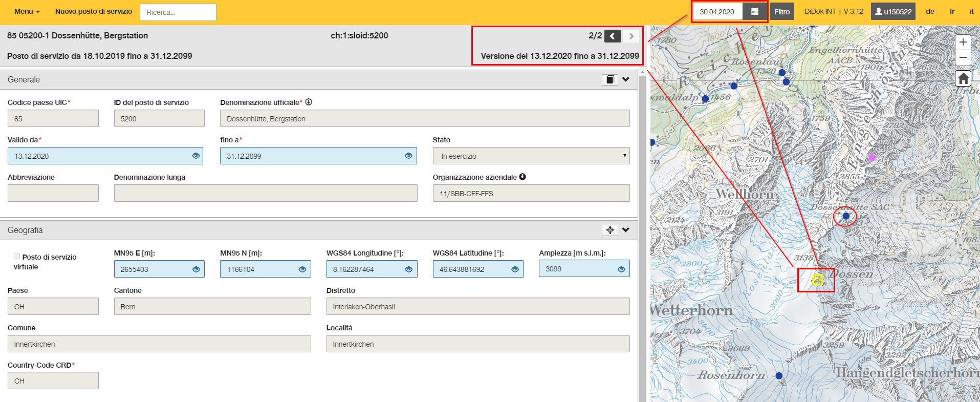Click the map home extent icon

[x=963, y=78]
